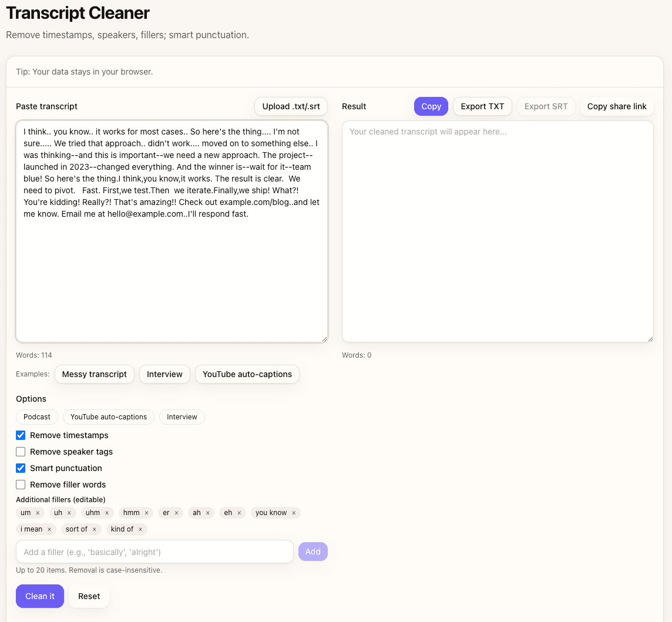Remove the 'kind of' filler chip
672x622 pixels.
[140, 529]
